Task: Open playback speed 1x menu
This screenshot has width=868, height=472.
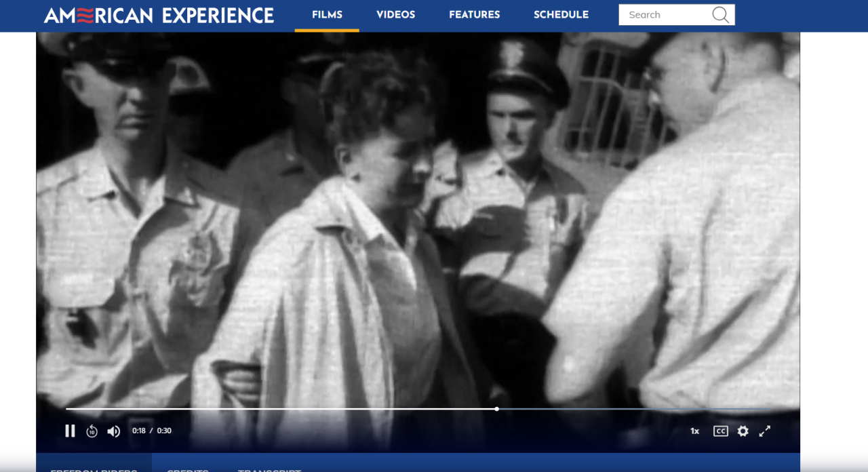Action: click(694, 431)
